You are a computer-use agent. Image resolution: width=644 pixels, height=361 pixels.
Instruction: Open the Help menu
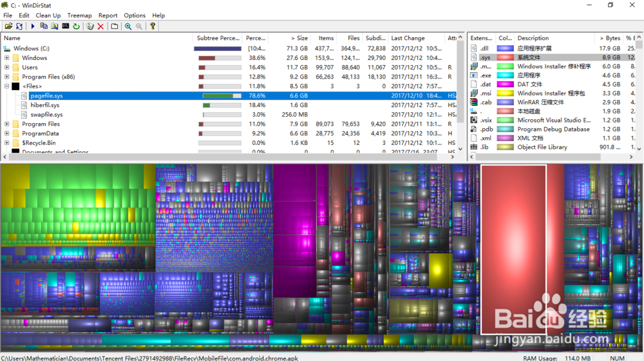[x=158, y=15]
